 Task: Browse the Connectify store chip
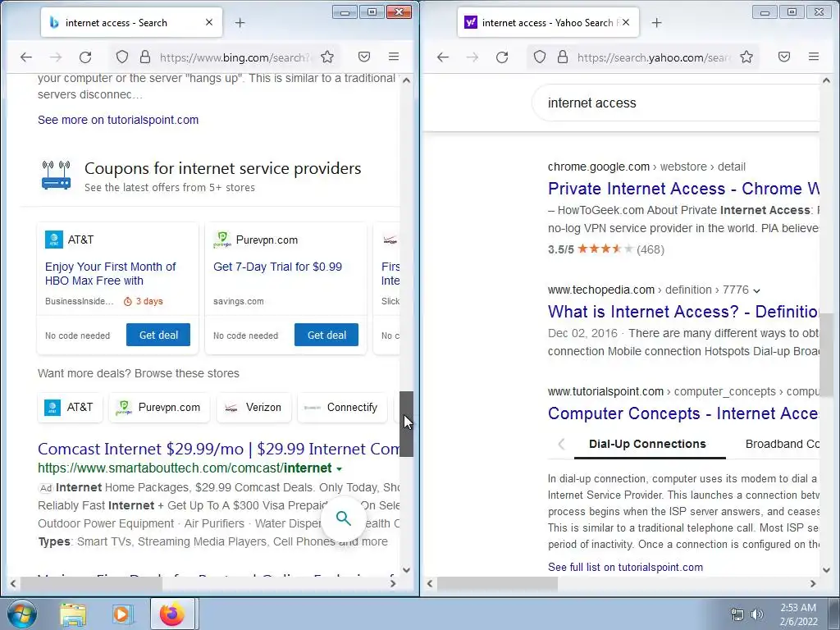point(342,407)
